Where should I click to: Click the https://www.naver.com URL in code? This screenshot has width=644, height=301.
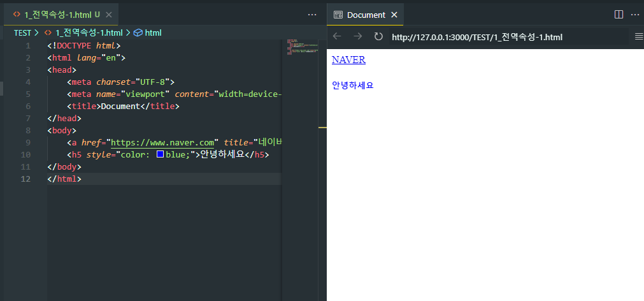(x=162, y=143)
